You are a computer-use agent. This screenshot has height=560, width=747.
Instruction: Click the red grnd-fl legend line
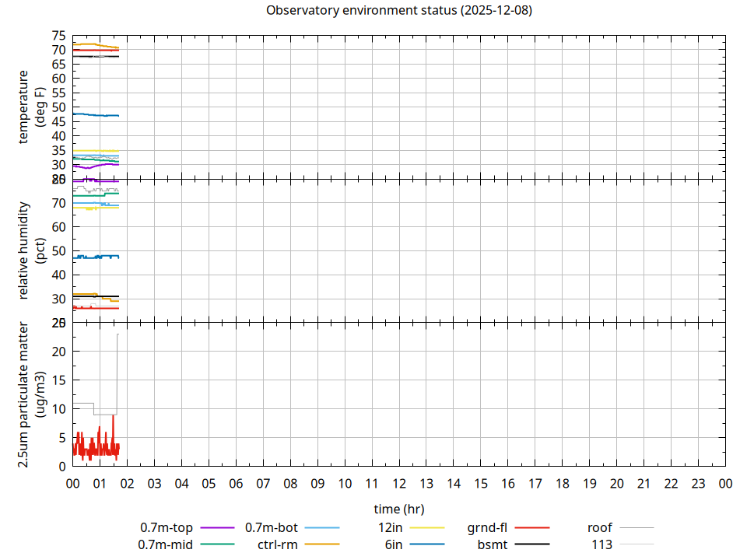pos(532,527)
